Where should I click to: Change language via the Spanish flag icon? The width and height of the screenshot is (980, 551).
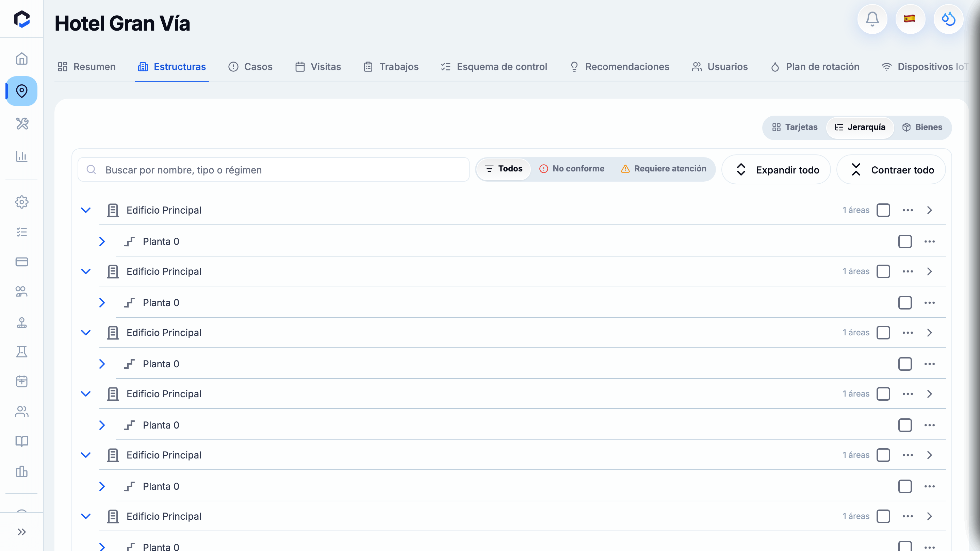910,19
